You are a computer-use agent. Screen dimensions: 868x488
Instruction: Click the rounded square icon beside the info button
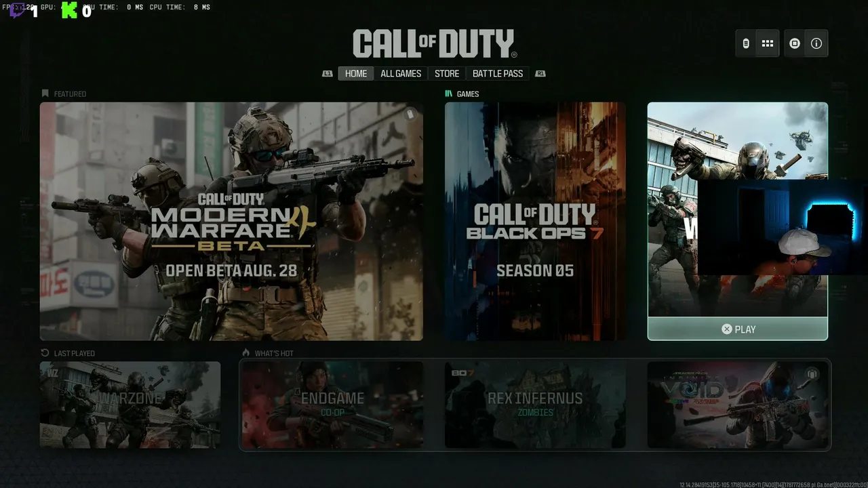[x=795, y=43]
